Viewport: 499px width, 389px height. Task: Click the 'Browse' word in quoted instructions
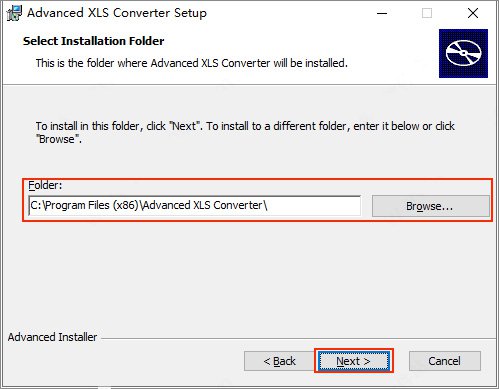57,139
